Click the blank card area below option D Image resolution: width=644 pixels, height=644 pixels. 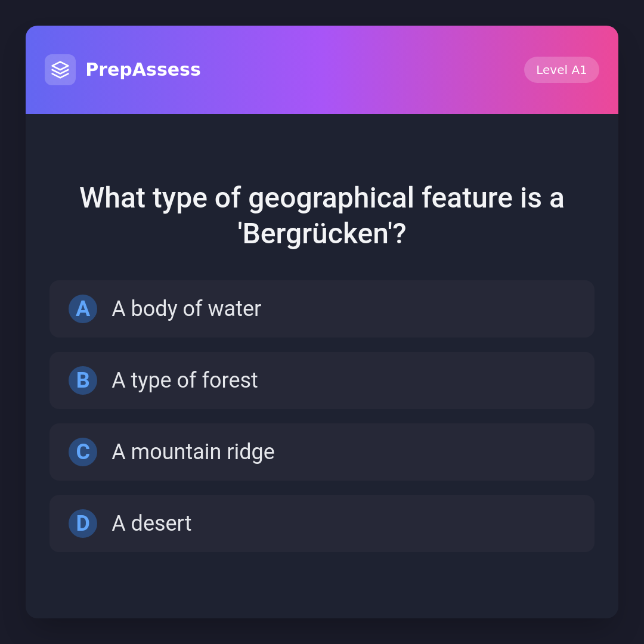pos(322,586)
